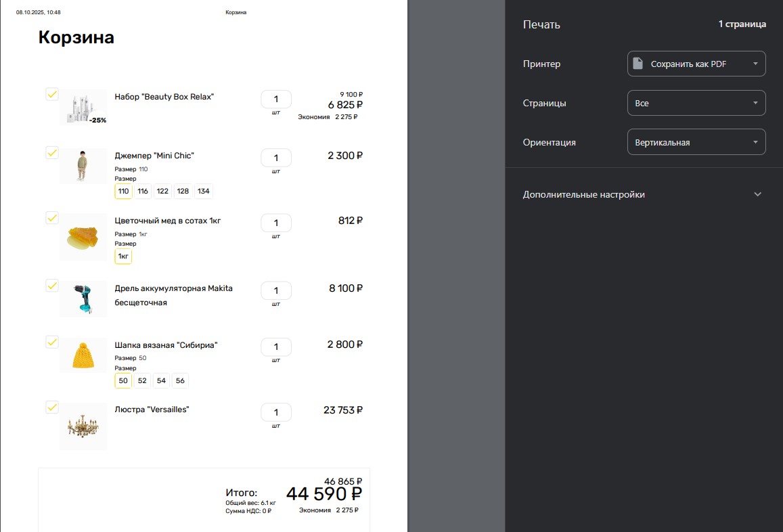Image resolution: width=783 pixels, height=532 pixels.
Task: Expand Дополнительные настройки section
Action: (x=643, y=194)
